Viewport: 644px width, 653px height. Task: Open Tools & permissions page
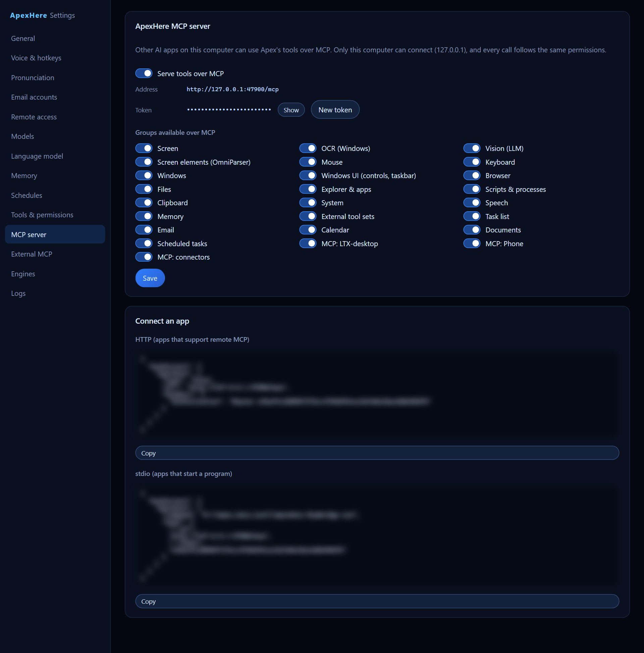[55, 215]
